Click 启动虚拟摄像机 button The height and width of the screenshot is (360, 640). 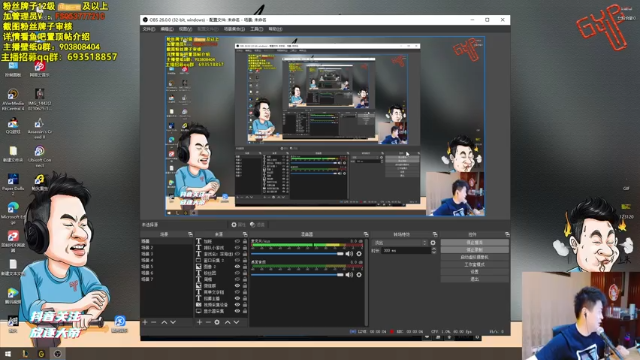click(475, 257)
